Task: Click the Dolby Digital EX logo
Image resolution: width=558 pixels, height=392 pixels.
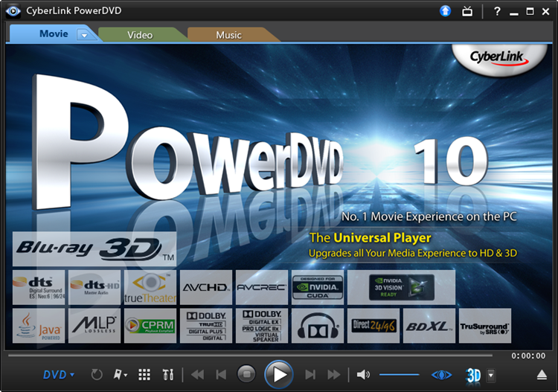Action: pos(262,326)
